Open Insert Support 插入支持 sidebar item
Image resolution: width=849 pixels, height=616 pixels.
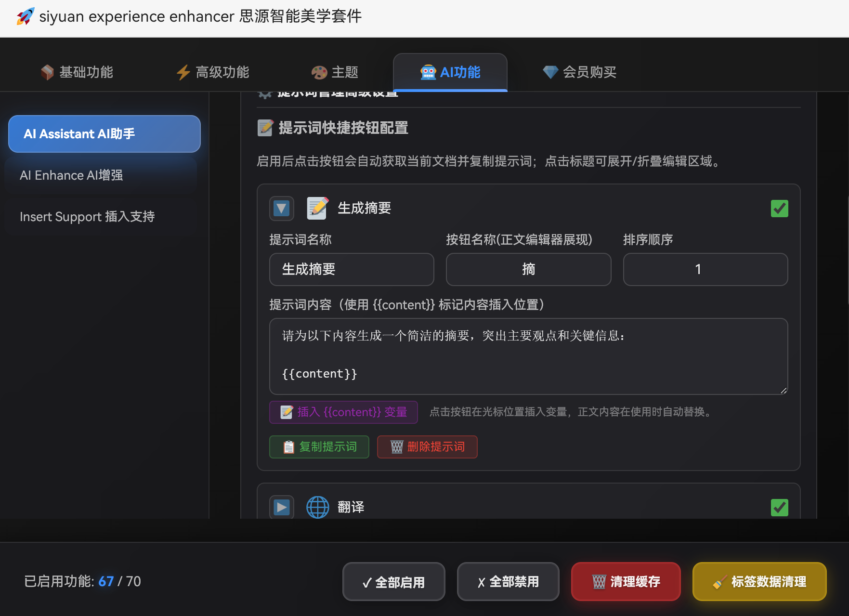pos(101,217)
